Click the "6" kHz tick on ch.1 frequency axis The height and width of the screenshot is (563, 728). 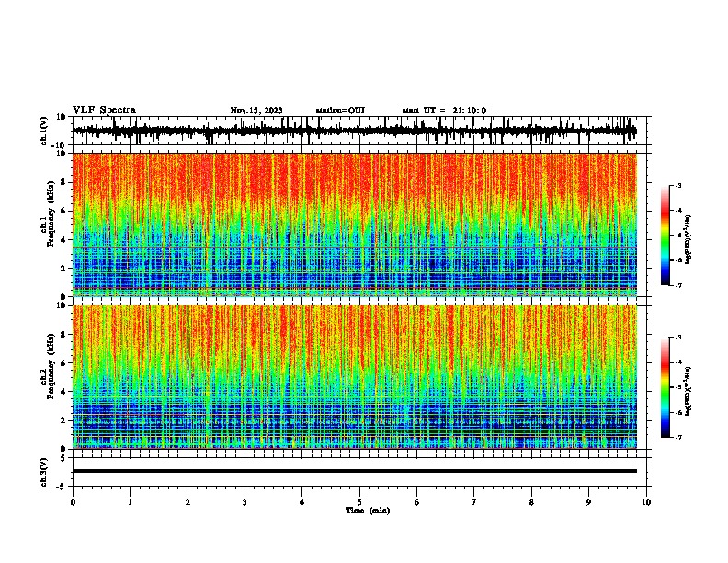[x=63, y=211]
